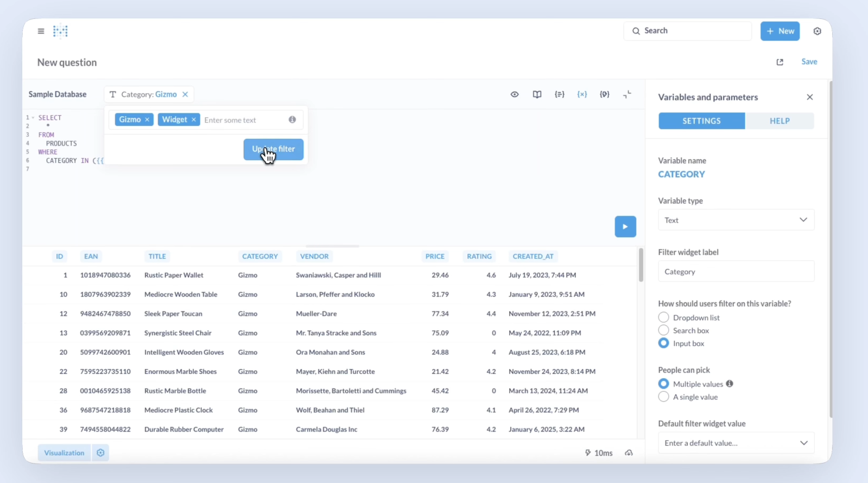Choose A single value radio option
This screenshot has width=868, height=483.
(663, 397)
